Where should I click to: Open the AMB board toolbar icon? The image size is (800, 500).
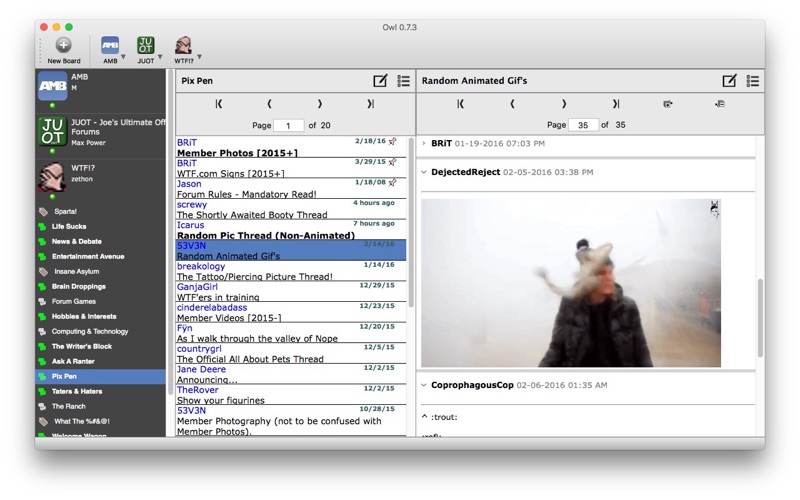(110, 45)
